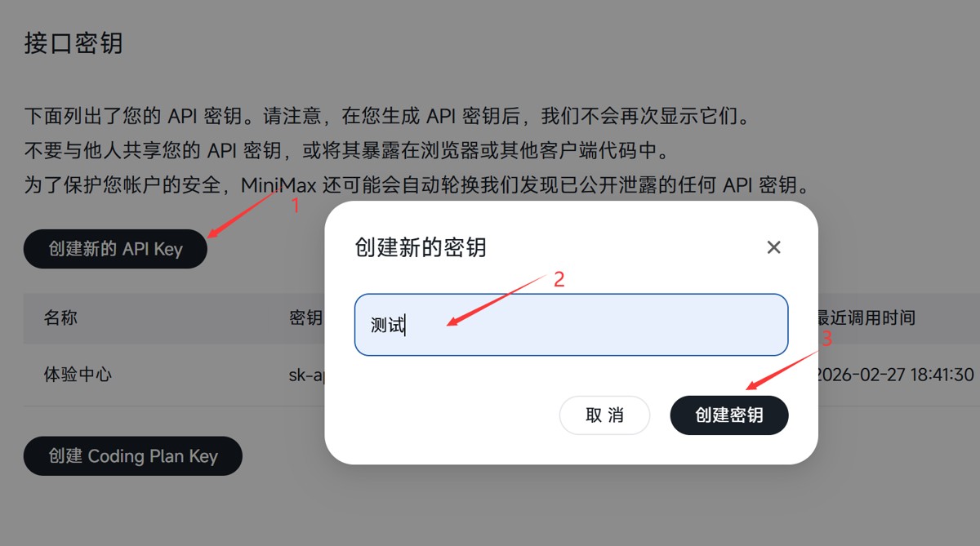Click the key name input containing 测试
Image resolution: width=980 pixels, height=546 pixels.
pos(571,325)
